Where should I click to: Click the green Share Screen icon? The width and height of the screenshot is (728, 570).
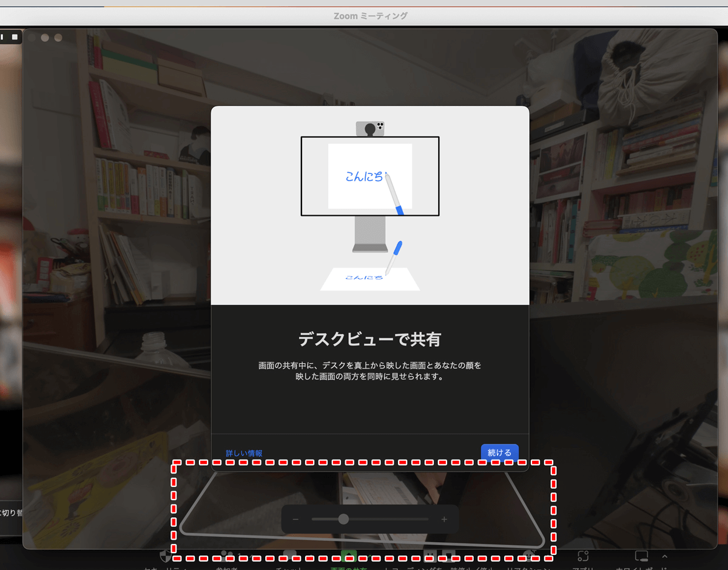pyautogui.click(x=349, y=556)
